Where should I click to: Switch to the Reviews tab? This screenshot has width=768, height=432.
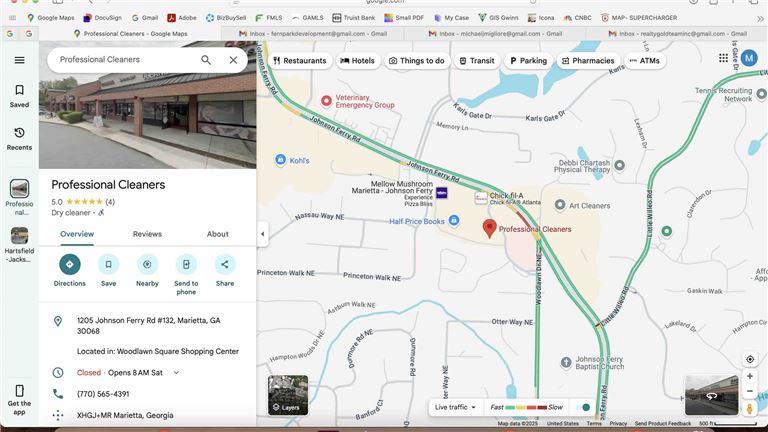coord(147,234)
